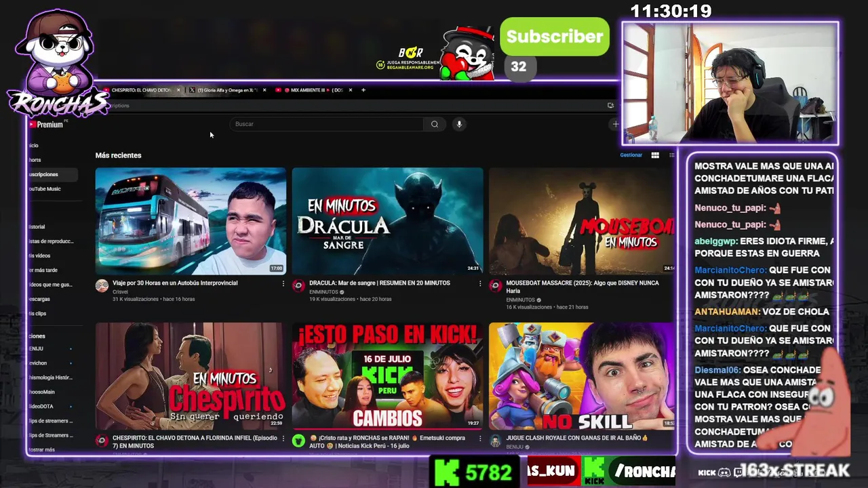Screen dimensions: 868x488
Task: Close the CHESPIRITO browser tab
Action: (178, 90)
